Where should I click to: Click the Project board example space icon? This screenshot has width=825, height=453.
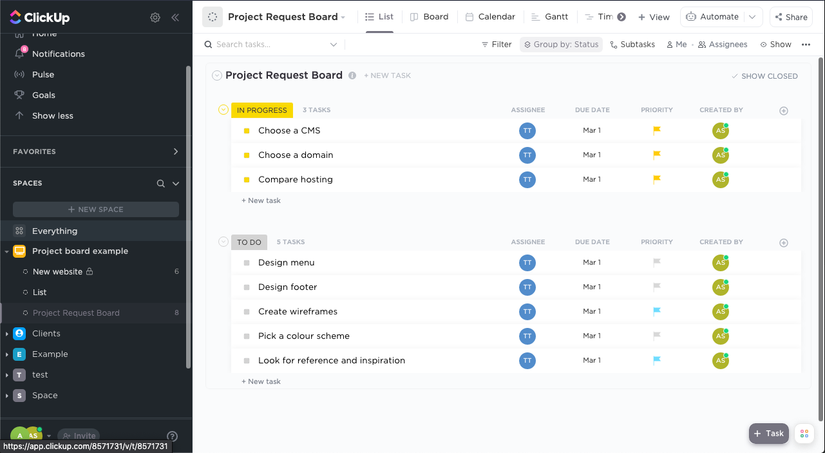click(19, 251)
